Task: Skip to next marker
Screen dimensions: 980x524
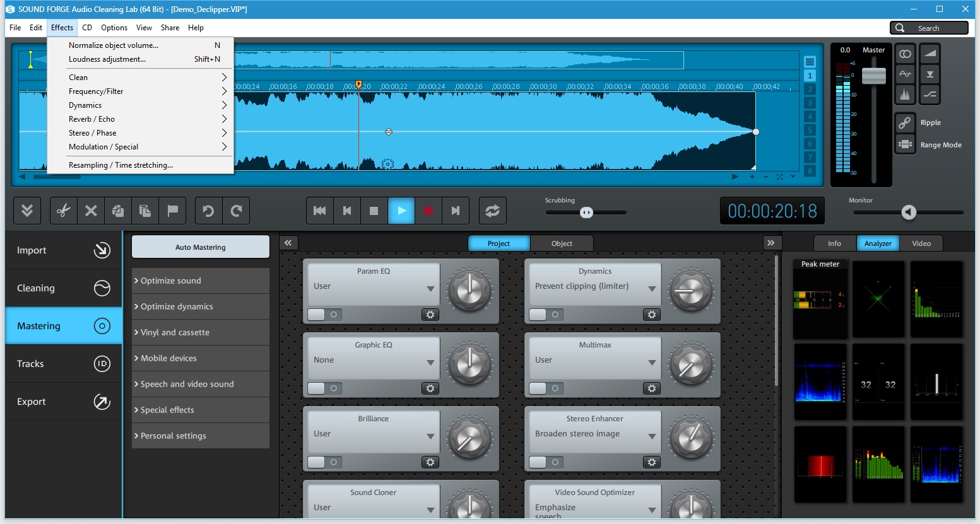Action: point(456,211)
